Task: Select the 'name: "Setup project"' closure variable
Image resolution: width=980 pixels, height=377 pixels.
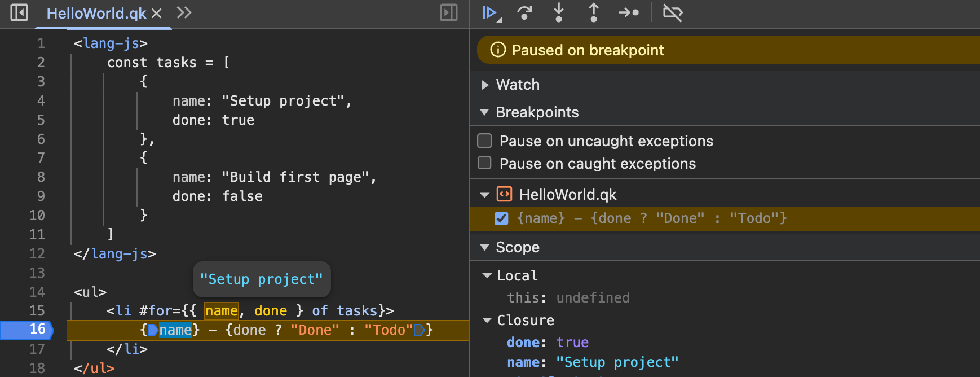Action: click(593, 362)
